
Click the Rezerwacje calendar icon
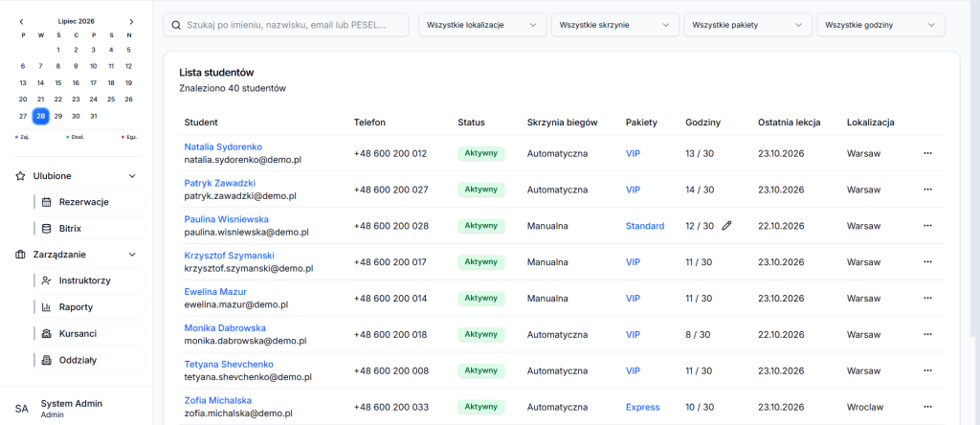coord(46,202)
